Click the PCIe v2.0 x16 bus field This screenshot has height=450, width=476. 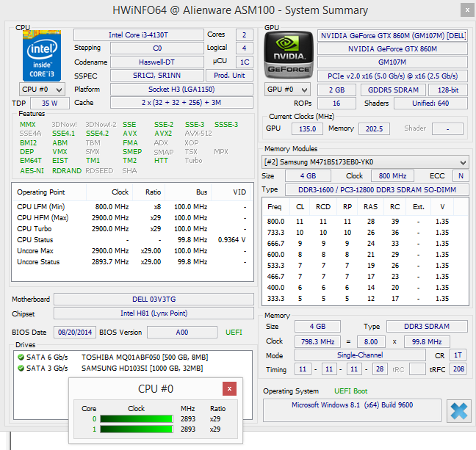[x=392, y=76]
